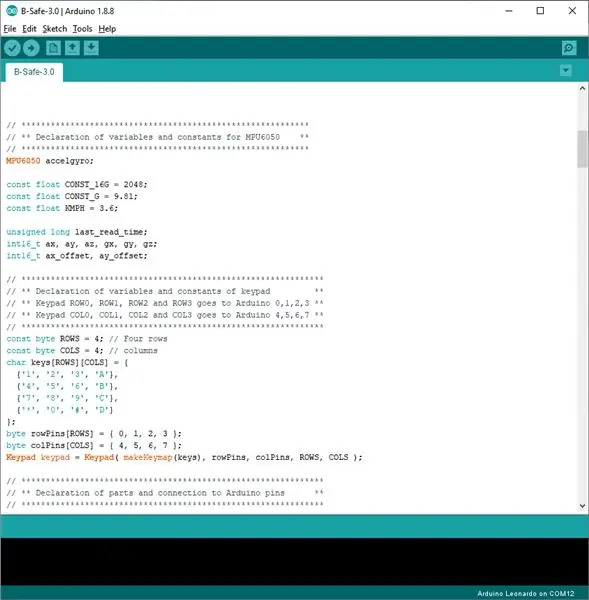Click the keypad row with '1', '2', '3', 'A'

click(67, 374)
